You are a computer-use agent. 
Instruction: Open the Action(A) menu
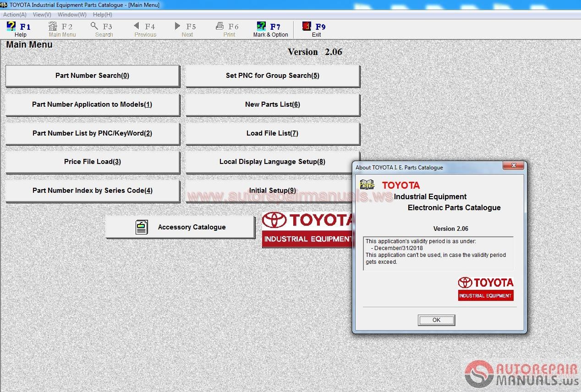[14, 14]
